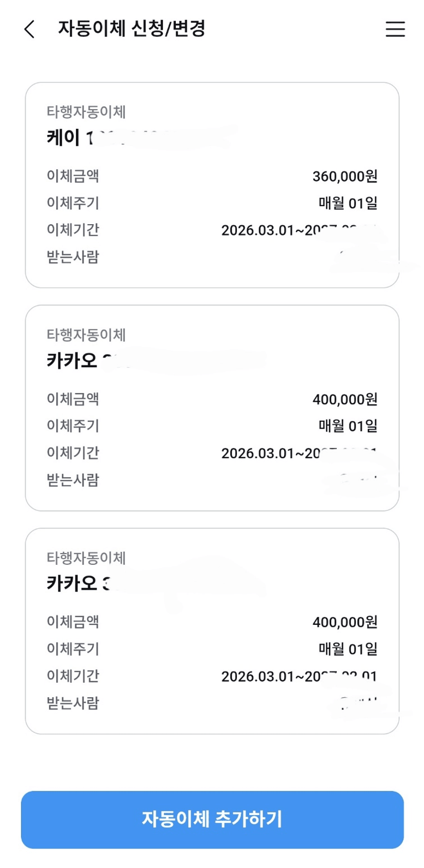Image resolution: width=424 pixels, height=868 pixels.
Task: Tap 400,000원 amount in the bottom card
Action: (345, 622)
